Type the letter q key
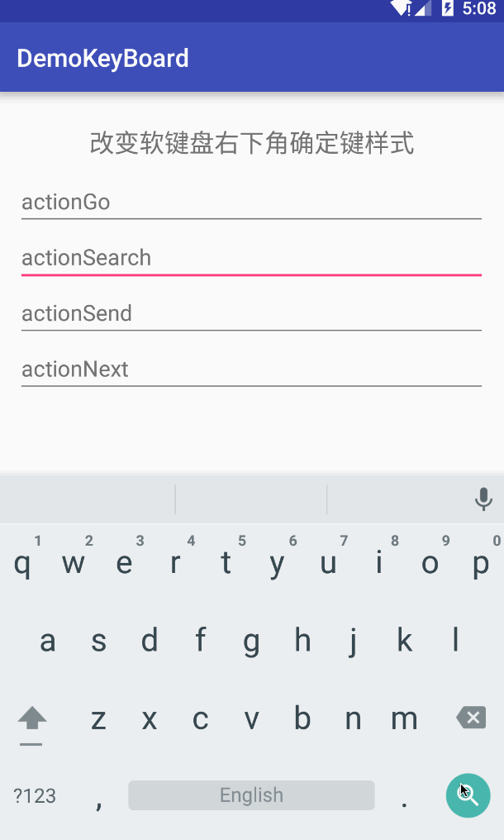The width and height of the screenshot is (504, 840). click(22, 564)
